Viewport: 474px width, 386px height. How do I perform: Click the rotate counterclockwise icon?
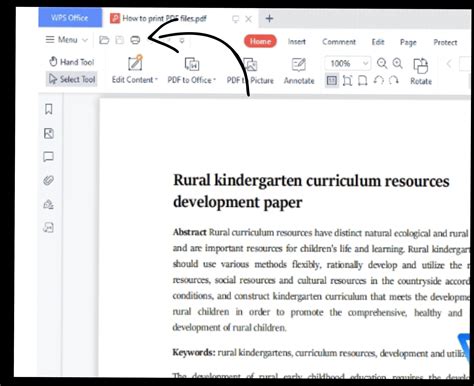(378, 80)
